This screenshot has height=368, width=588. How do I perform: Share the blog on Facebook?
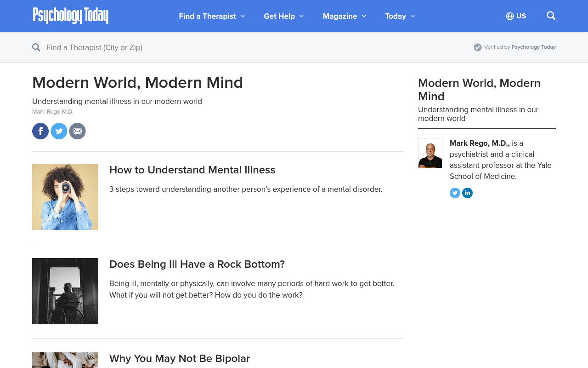(40, 131)
